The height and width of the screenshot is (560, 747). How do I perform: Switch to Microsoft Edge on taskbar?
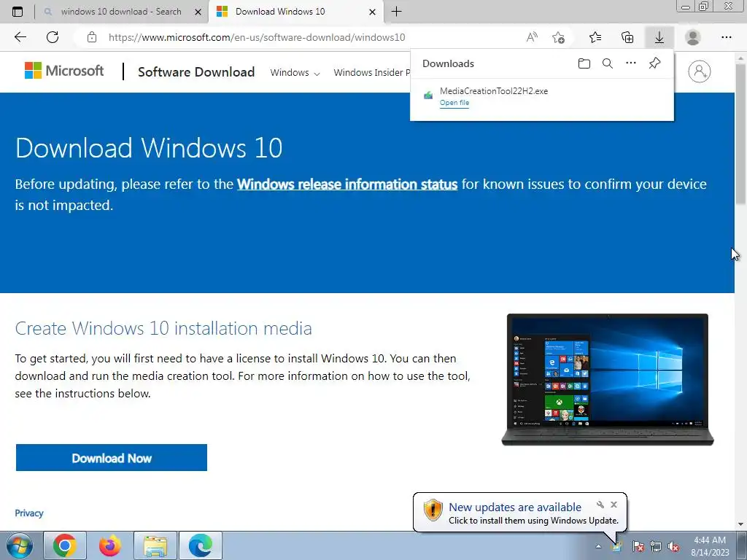click(x=200, y=545)
